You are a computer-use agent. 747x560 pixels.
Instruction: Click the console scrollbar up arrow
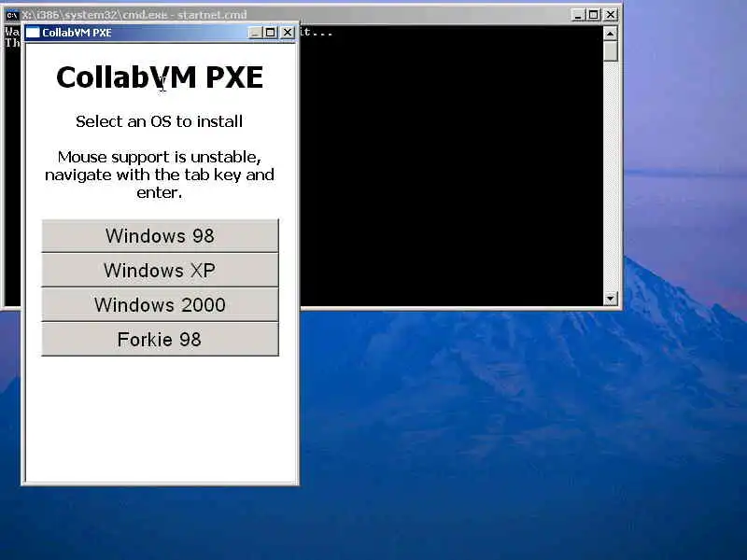[x=611, y=34]
